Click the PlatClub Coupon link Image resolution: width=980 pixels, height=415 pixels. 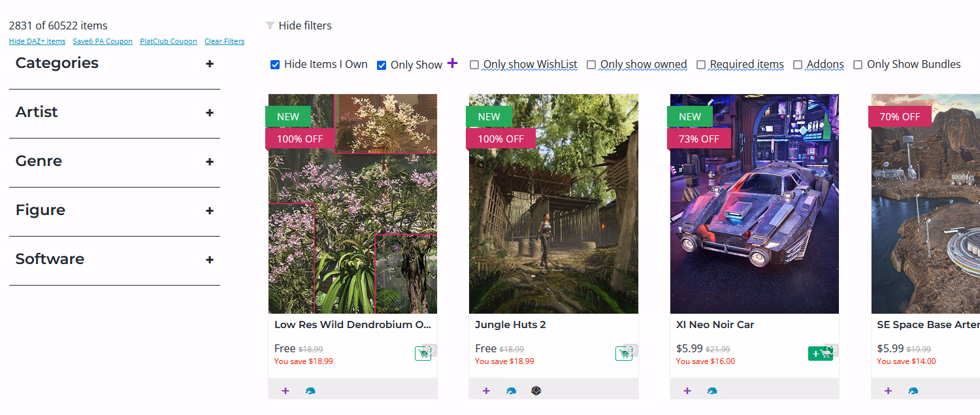coord(169,41)
